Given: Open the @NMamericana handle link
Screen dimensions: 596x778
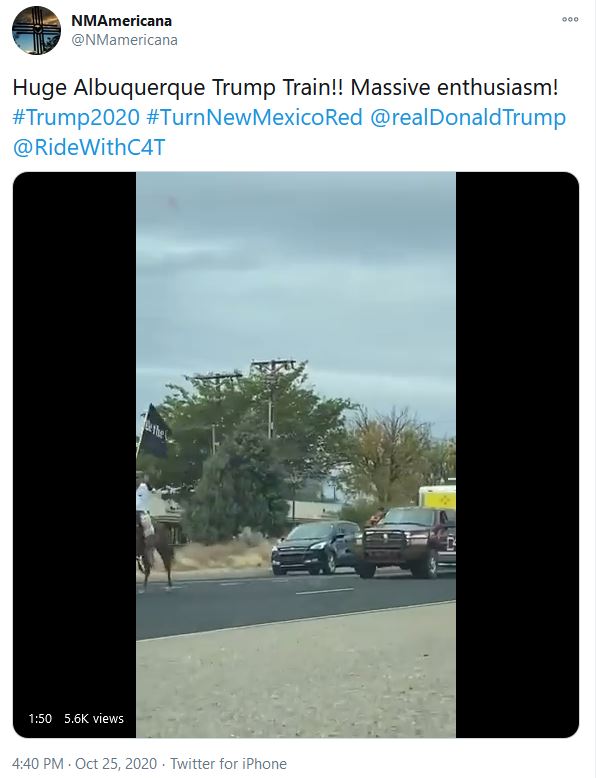Looking at the screenshot, I should [124, 40].
